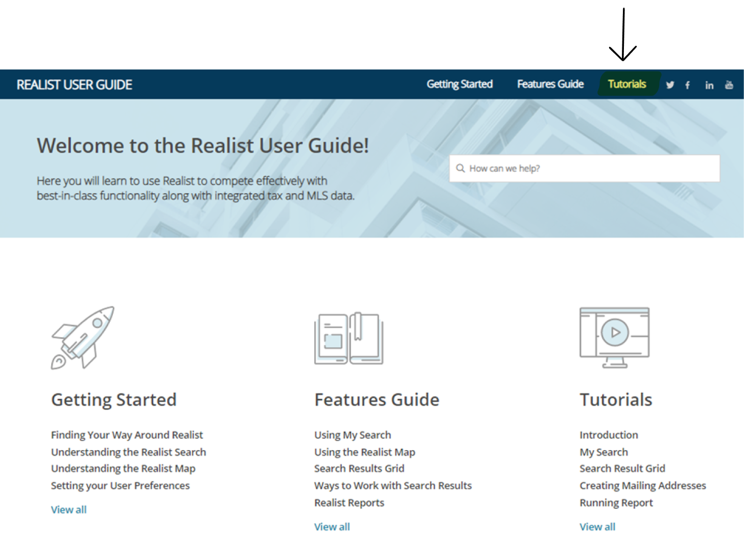744x560 pixels.
Task: Click the video monitor Tutorials icon
Action: [x=615, y=338]
